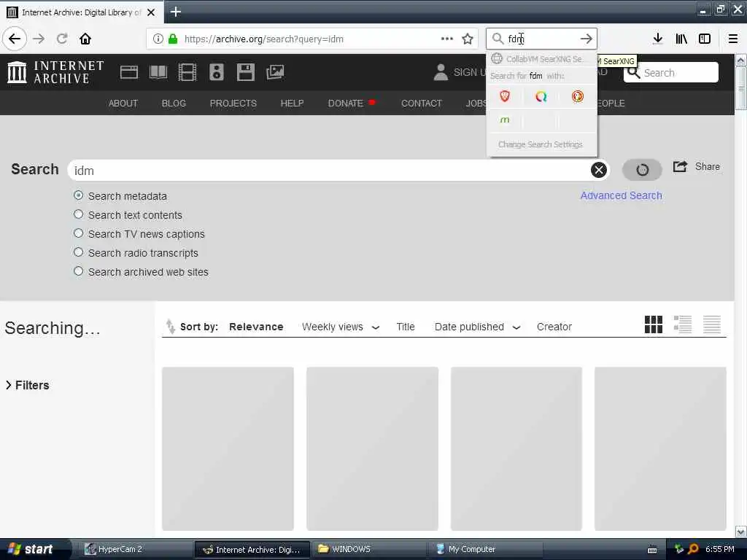Viewport: 747px width, 560px height.
Task: Select Search radio transcripts option
Action: point(79,252)
